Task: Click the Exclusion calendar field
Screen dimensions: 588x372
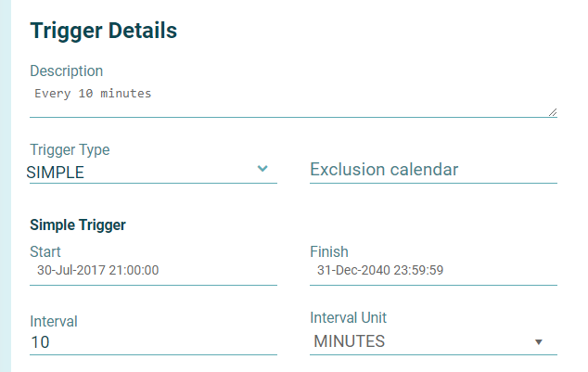Action: point(432,170)
